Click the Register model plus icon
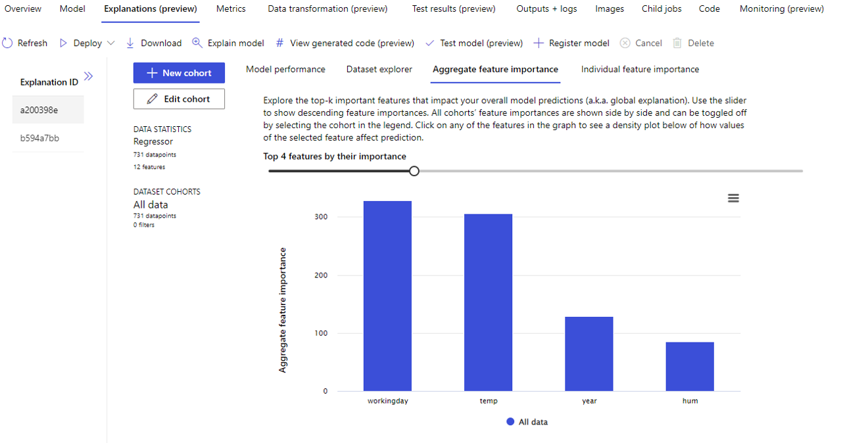This screenshot has height=443, width=868. pos(539,43)
